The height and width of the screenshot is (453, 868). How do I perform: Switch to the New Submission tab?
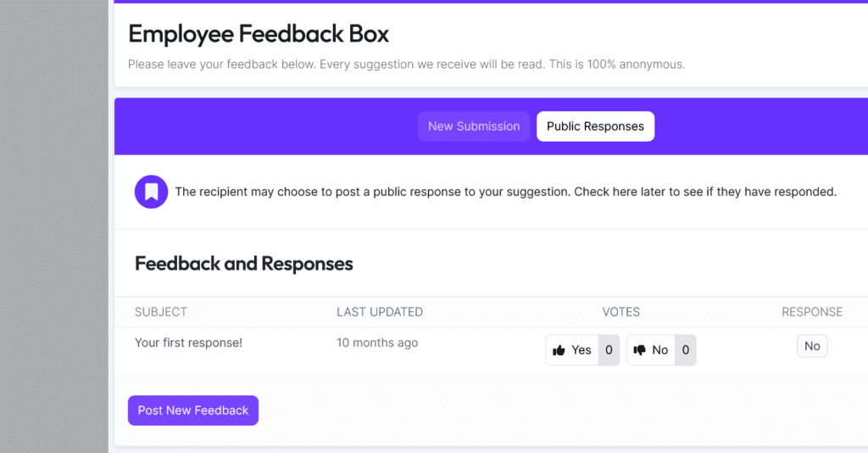pyautogui.click(x=474, y=126)
